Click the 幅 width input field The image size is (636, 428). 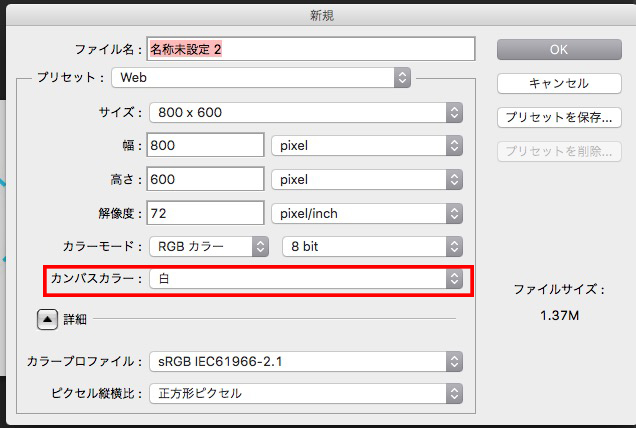pyautogui.click(x=205, y=146)
